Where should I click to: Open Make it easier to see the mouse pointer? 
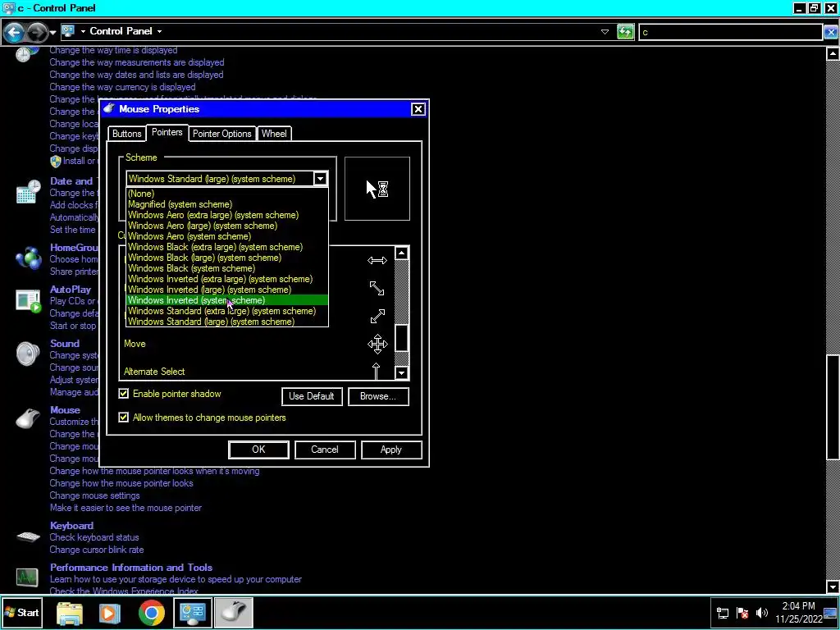(x=126, y=507)
